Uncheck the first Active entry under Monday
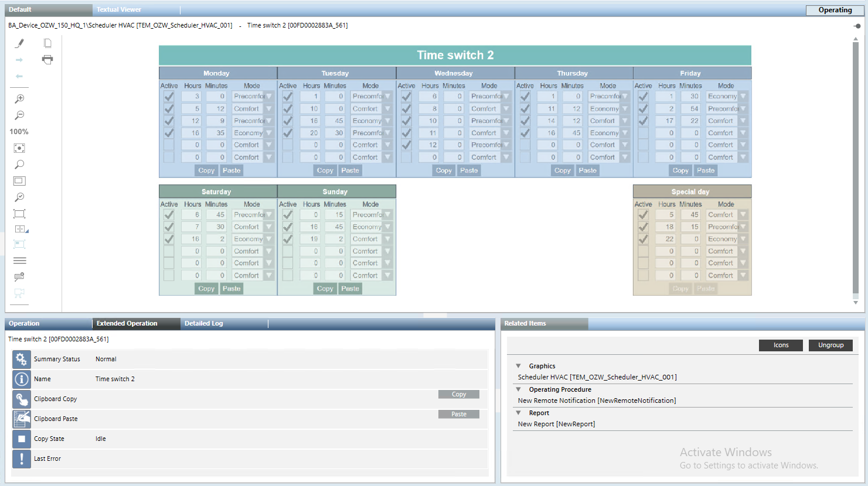The width and height of the screenshot is (868, 486). coord(169,95)
